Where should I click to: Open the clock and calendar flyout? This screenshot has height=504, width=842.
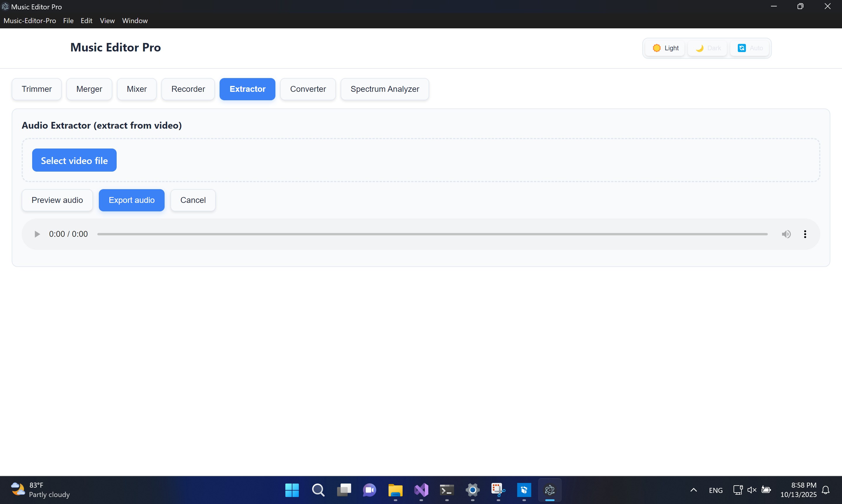tap(798, 490)
